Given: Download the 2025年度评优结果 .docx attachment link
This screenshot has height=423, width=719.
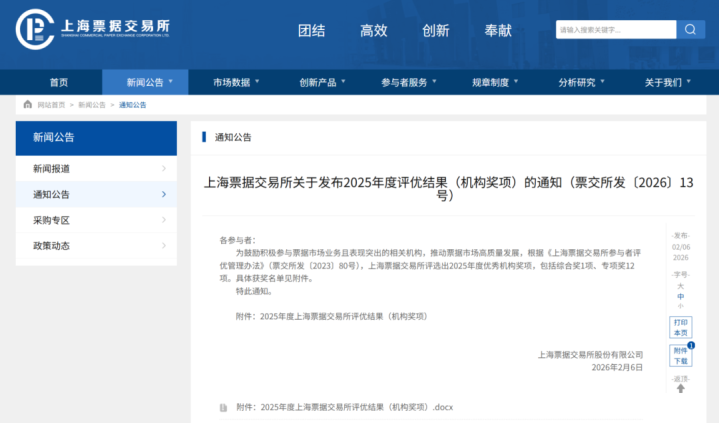Looking at the screenshot, I should pyautogui.click(x=345, y=407).
